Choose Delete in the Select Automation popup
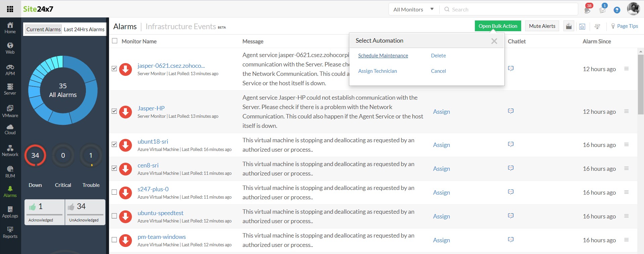This screenshot has width=644, height=254. (x=438, y=56)
